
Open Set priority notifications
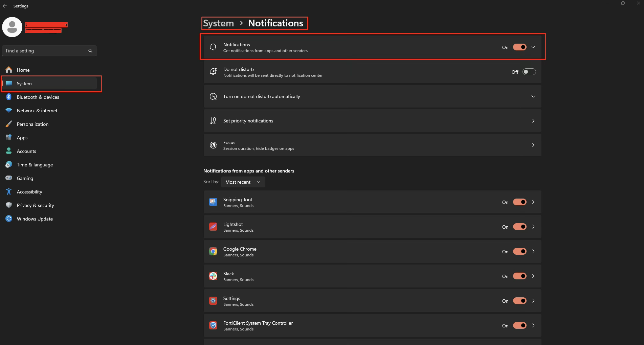click(x=372, y=121)
